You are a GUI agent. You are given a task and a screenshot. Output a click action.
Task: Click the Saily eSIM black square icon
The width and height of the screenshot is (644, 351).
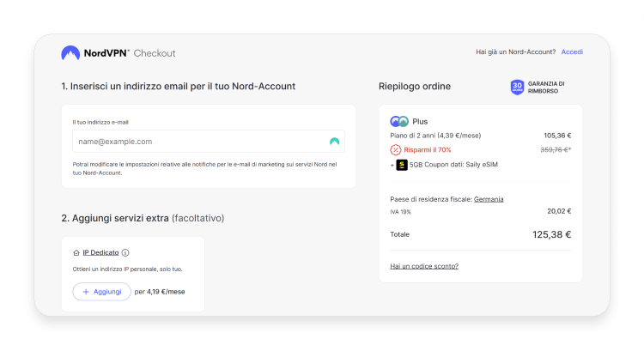(402, 165)
